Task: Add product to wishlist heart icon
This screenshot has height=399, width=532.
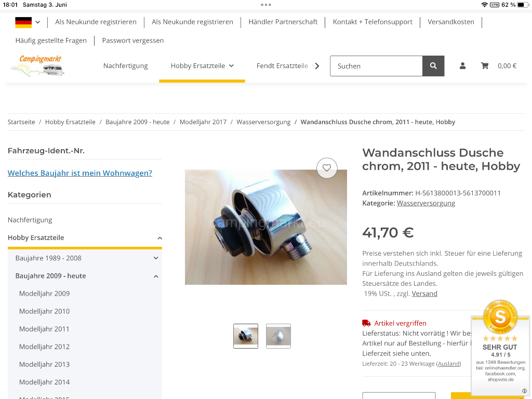Action: (x=327, y=168)
